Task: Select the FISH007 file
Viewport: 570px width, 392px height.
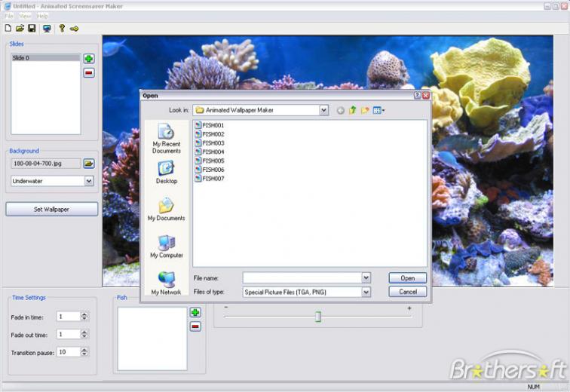Action: 210,179
